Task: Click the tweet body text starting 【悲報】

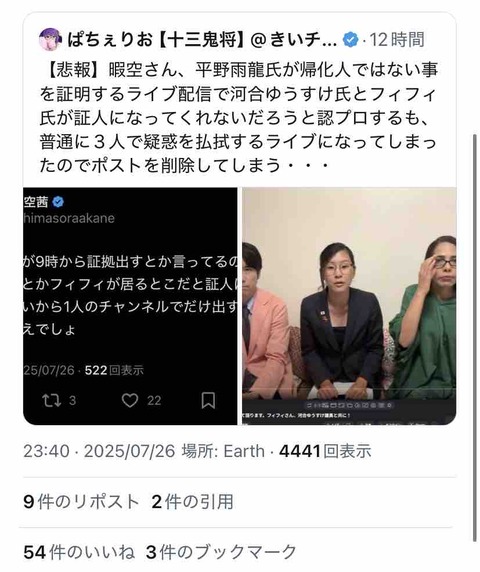Action: tap(240, 118)
